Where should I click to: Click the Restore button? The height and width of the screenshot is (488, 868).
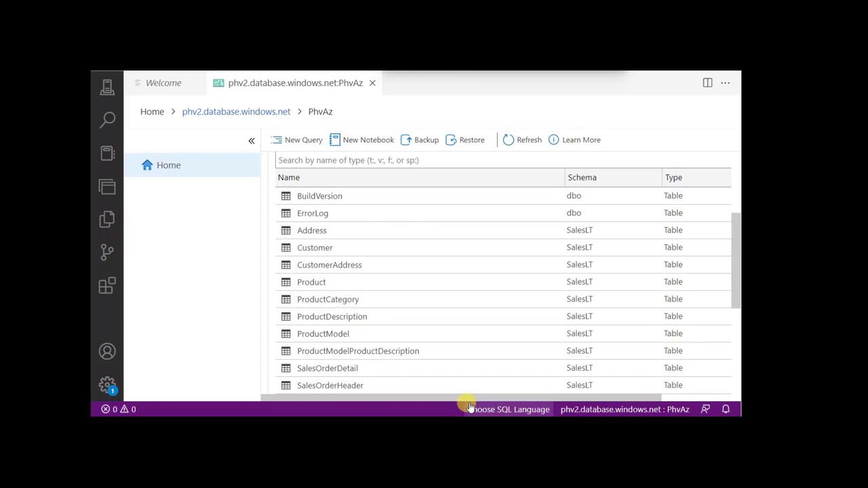point(465,140)
